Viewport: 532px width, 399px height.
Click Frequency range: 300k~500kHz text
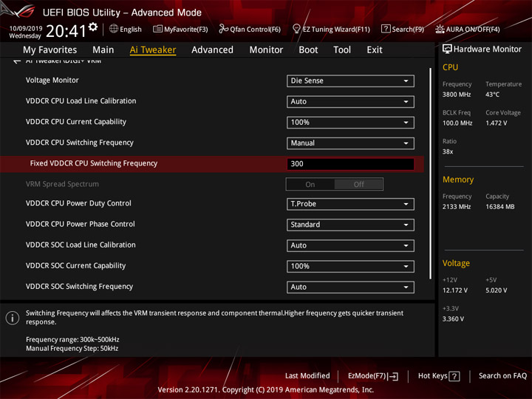[x=72, y=340]
